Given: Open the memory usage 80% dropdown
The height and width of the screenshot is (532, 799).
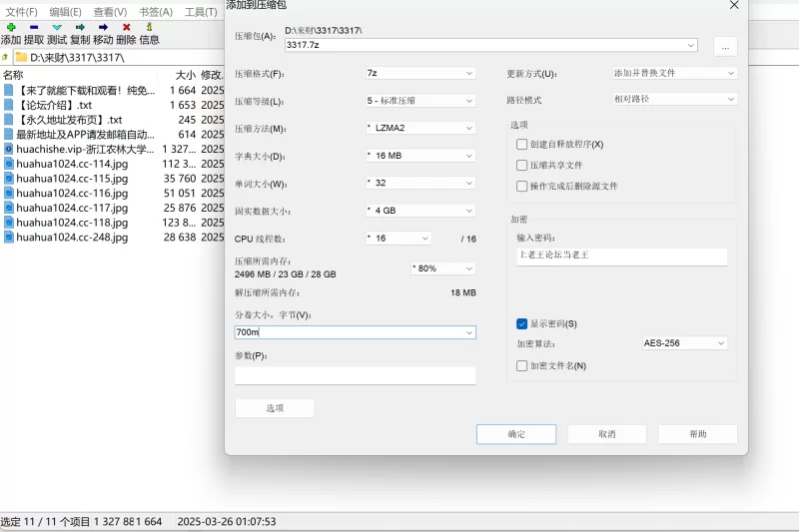Looking at the screenshot, I should [443, 268].
